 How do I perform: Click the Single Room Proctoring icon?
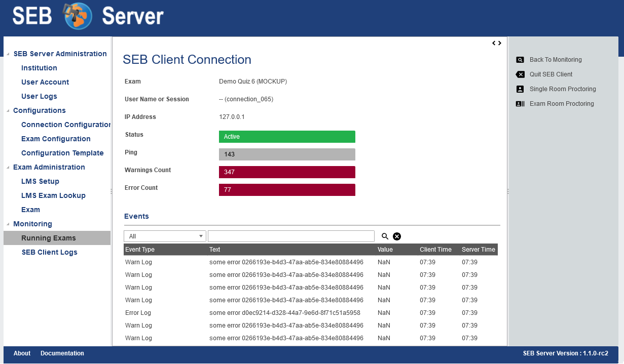[520, 89]
